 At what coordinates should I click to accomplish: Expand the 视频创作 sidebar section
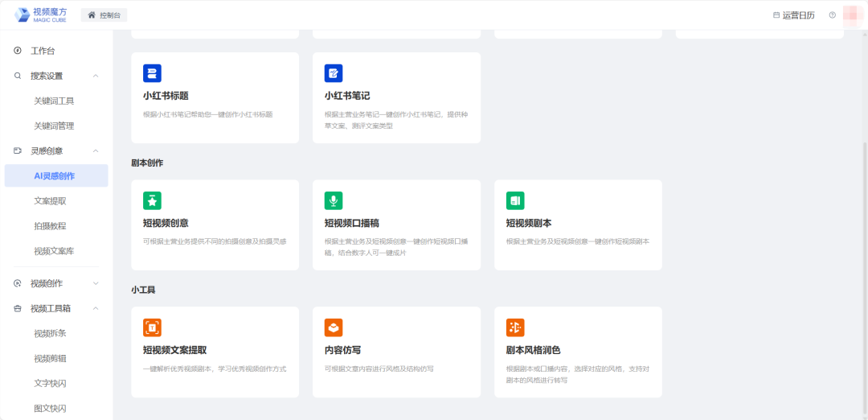point(96,283)
